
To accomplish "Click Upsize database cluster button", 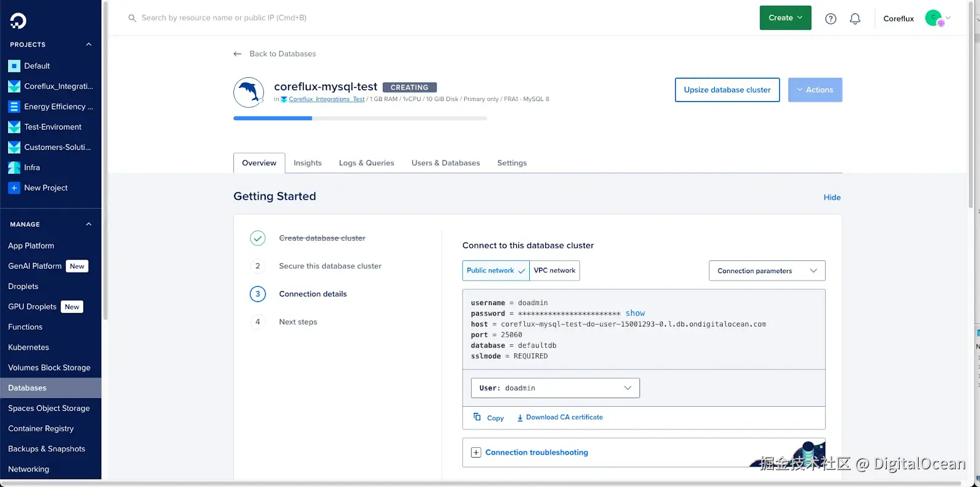I will 727,90.
